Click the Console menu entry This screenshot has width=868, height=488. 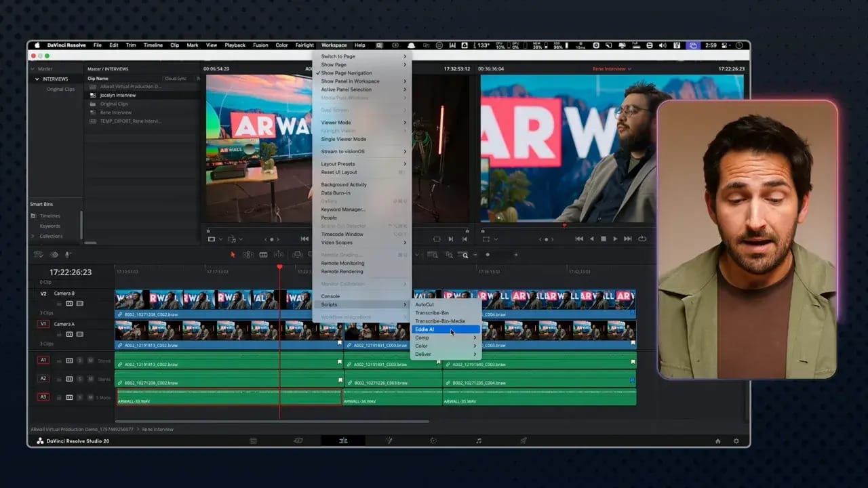[330, 296]
